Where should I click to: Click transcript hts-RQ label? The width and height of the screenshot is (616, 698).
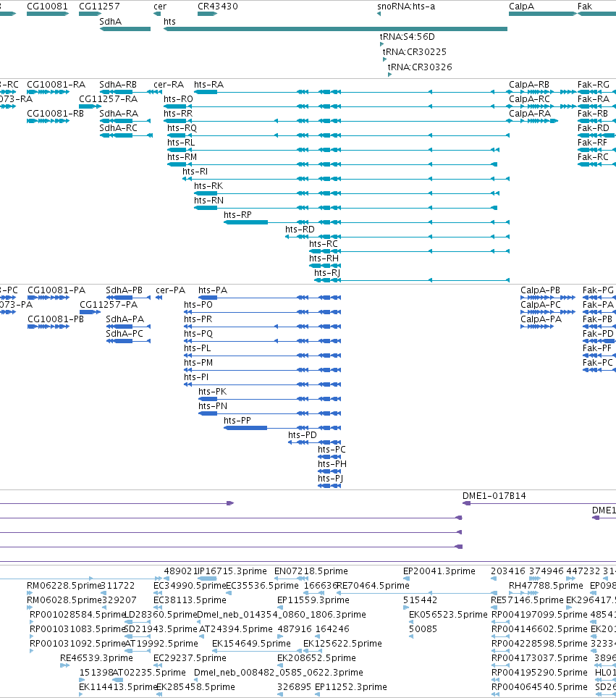pos(182,127)
